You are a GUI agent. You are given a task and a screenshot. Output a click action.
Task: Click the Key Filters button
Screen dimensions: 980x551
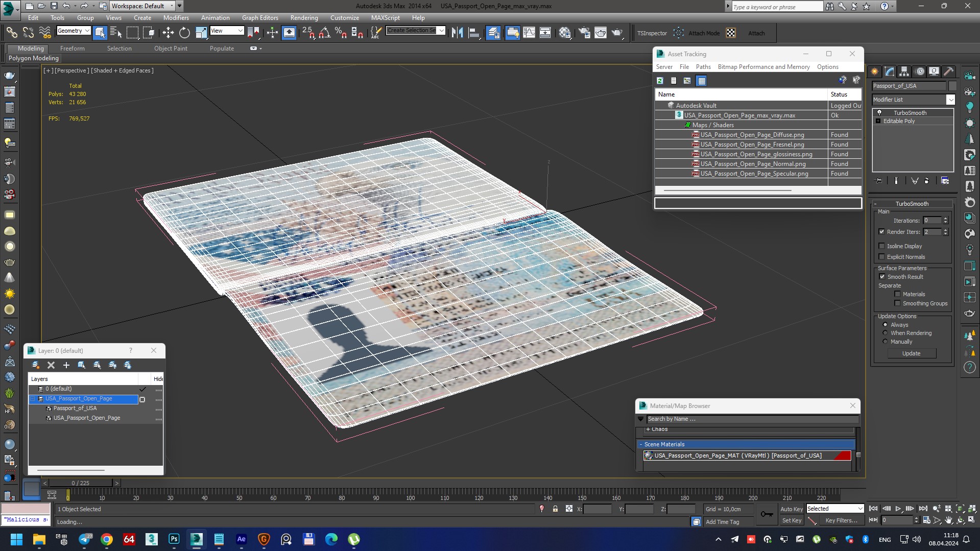click(841, 520)
